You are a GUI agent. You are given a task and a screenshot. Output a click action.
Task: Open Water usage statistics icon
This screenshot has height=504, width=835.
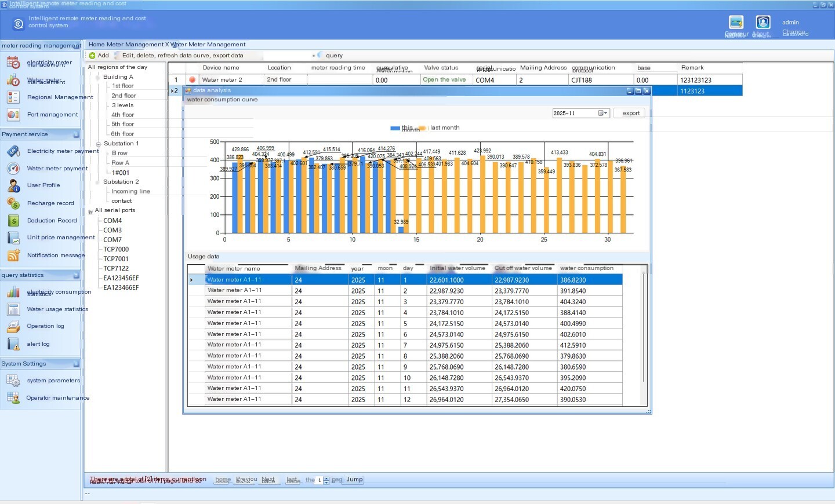click(x=13, y=309)
